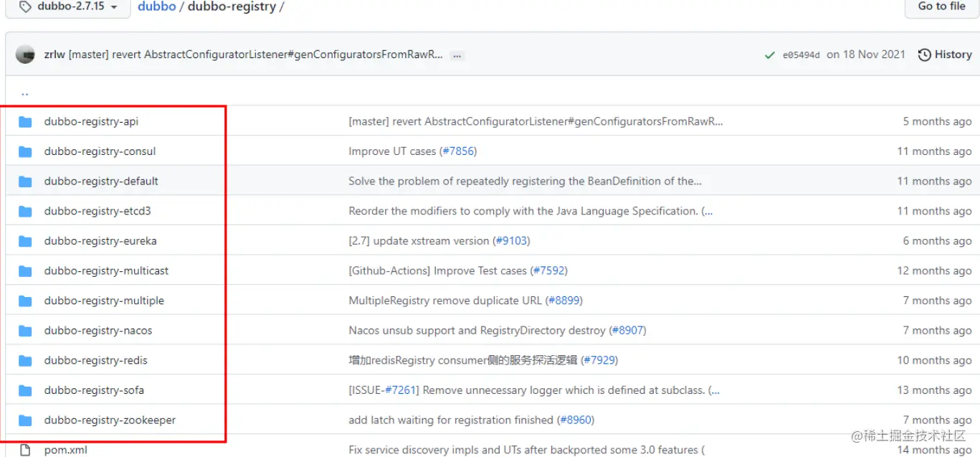Click the Go to file button
Screen dimensions: 980x457
941,6
